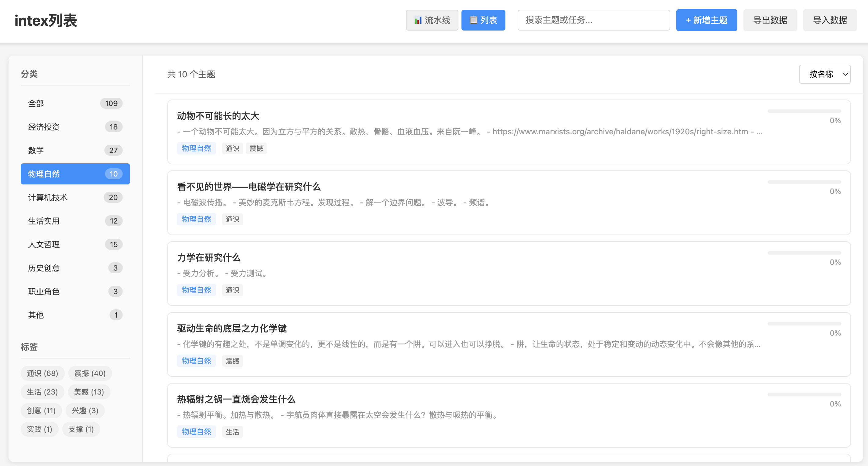Image resolution: width=868 pixels, height=466 pixels.
Task: Click the 新增主题 add topic button
Action: (706, 20)
